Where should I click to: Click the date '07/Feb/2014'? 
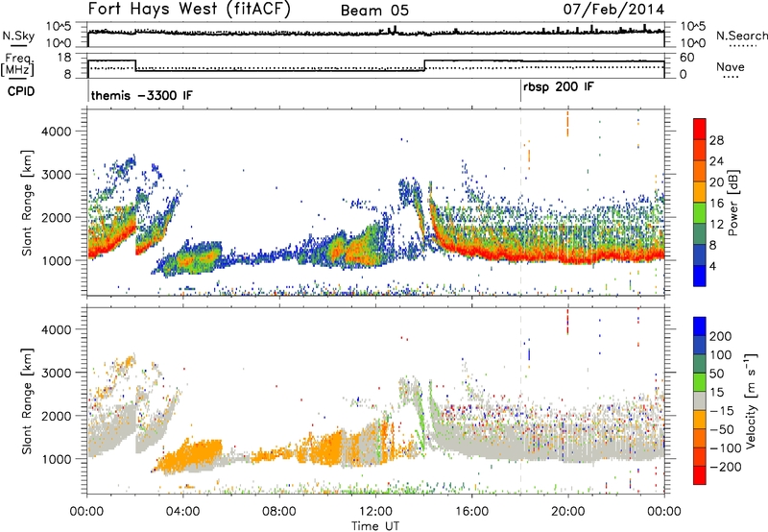(x=614, y=10)
